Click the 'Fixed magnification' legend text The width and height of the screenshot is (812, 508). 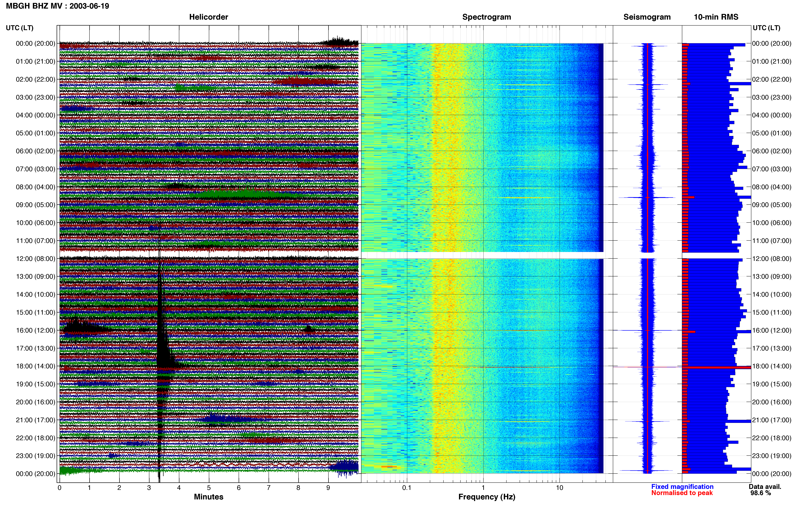(682, 487)
